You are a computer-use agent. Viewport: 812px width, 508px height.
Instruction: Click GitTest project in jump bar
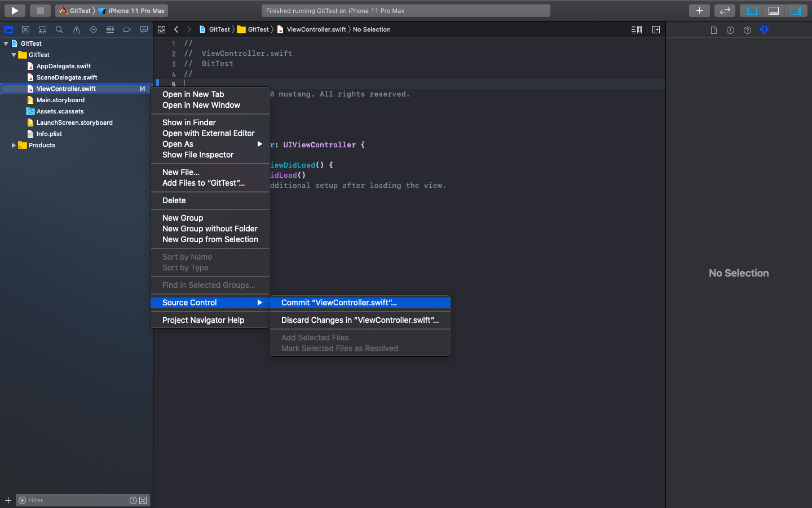pos(214,29)
